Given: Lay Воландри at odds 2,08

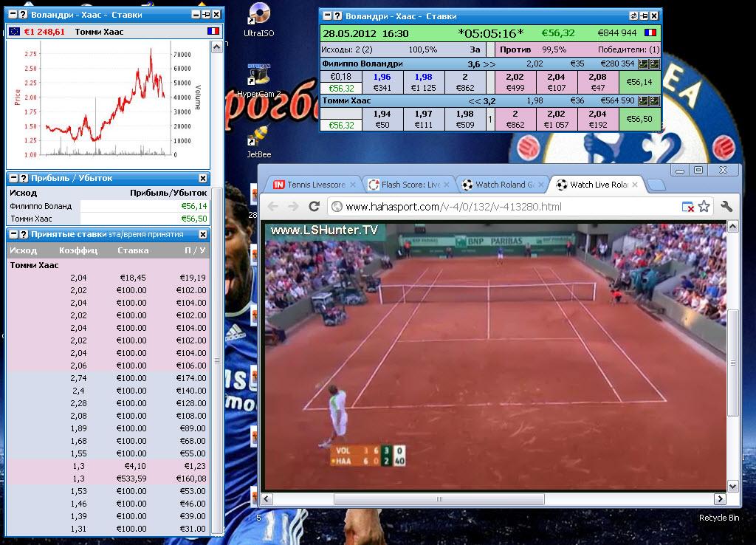Looking at the screenshot, I should click(598, 82).
